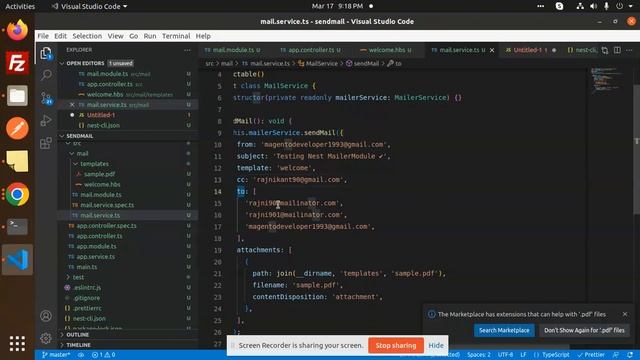Open .eslintrc.js in the explorer tree
Image resolution: width=640 pixels, height=360 pixels.
[x=87, y=287]
